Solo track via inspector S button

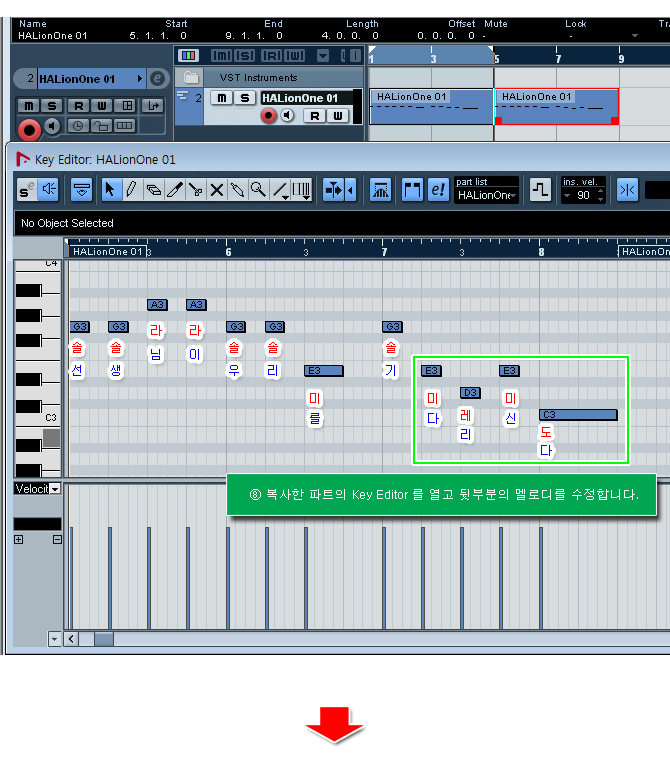52,105
